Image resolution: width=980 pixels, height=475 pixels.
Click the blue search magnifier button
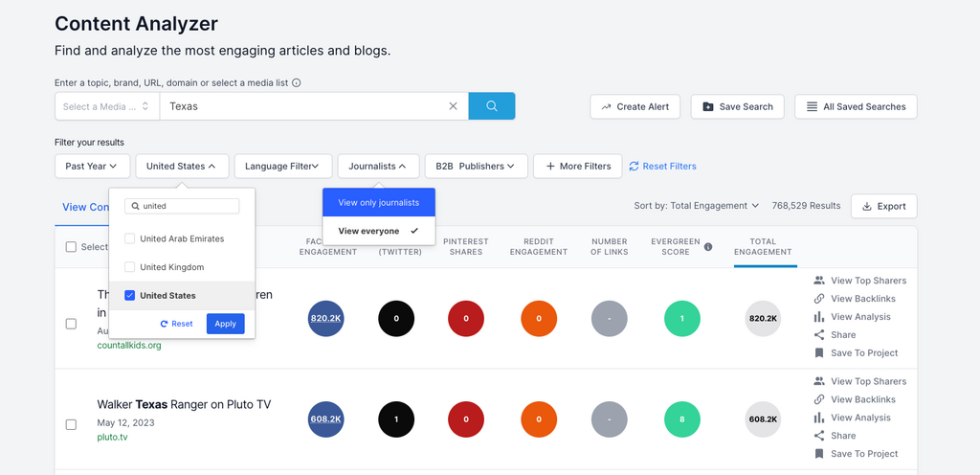(x=491, y=106)
